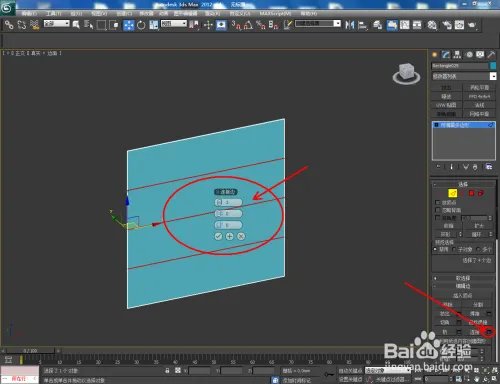Open the MAXScript(M) menu
Viewport: 500px width, 384px height.
point(275,13)
